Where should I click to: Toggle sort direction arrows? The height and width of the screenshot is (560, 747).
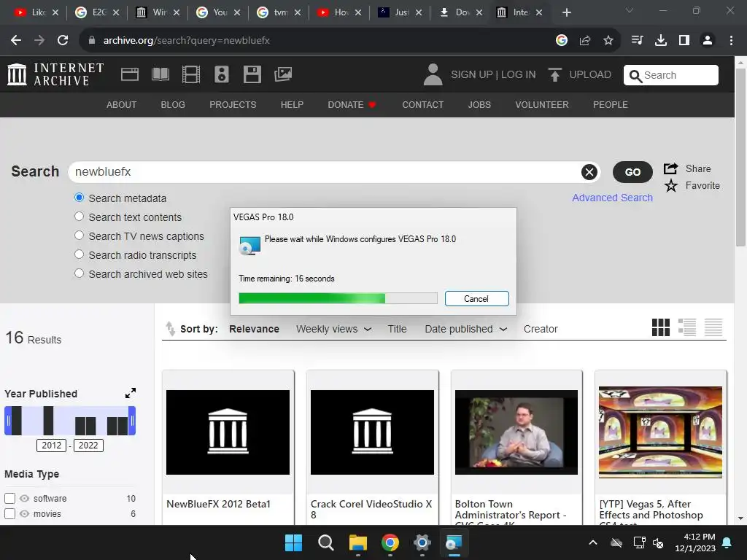(x=170, y=329)
